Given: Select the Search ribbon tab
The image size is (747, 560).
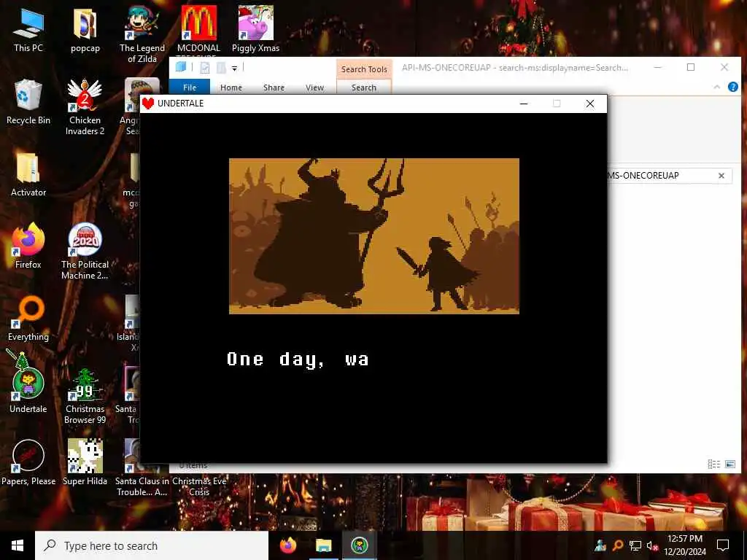Looking at the screenshot, I should 364,87.
